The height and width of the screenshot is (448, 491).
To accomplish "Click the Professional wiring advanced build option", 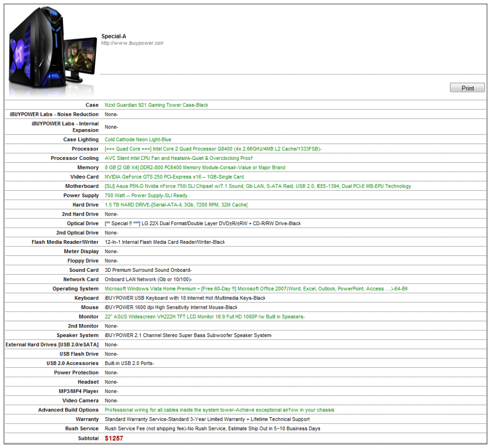I will point(219,410).
